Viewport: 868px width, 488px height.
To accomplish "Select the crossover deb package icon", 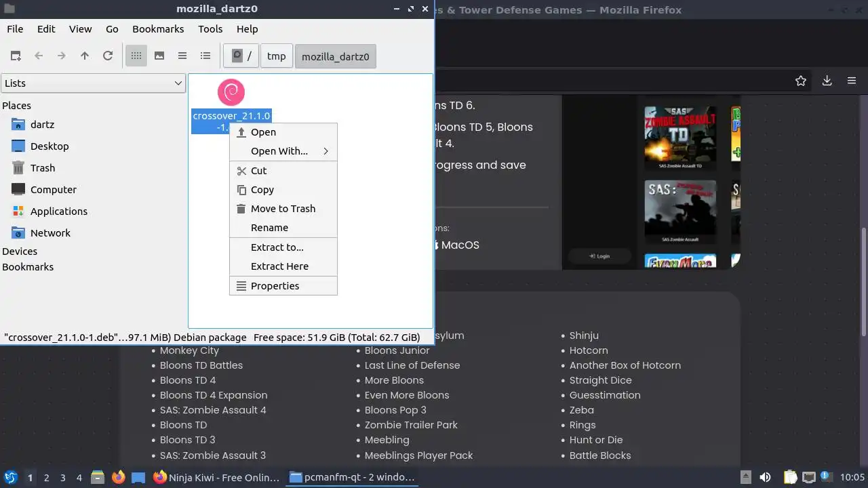I will [231, 92].
